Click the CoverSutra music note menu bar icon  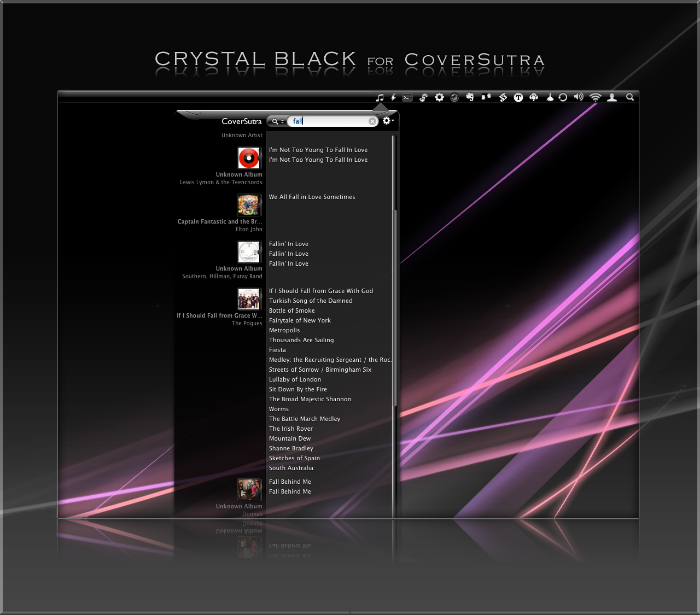380,97
